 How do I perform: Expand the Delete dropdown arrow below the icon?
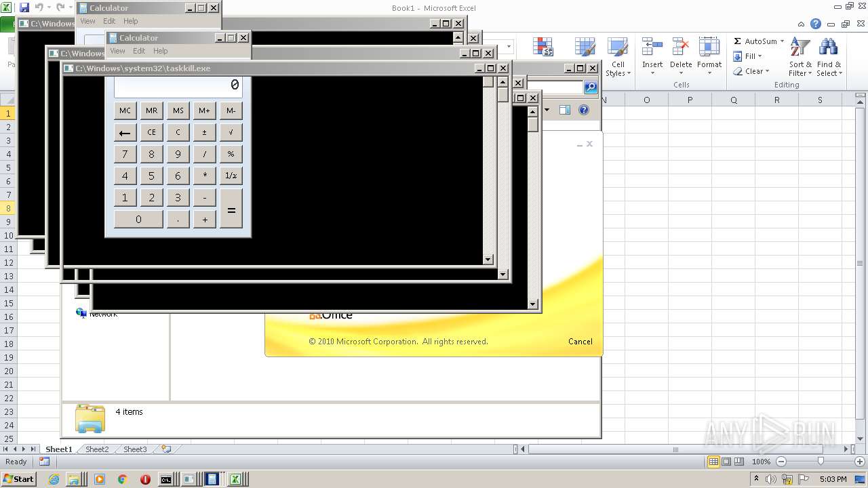(x=681, y=73)
